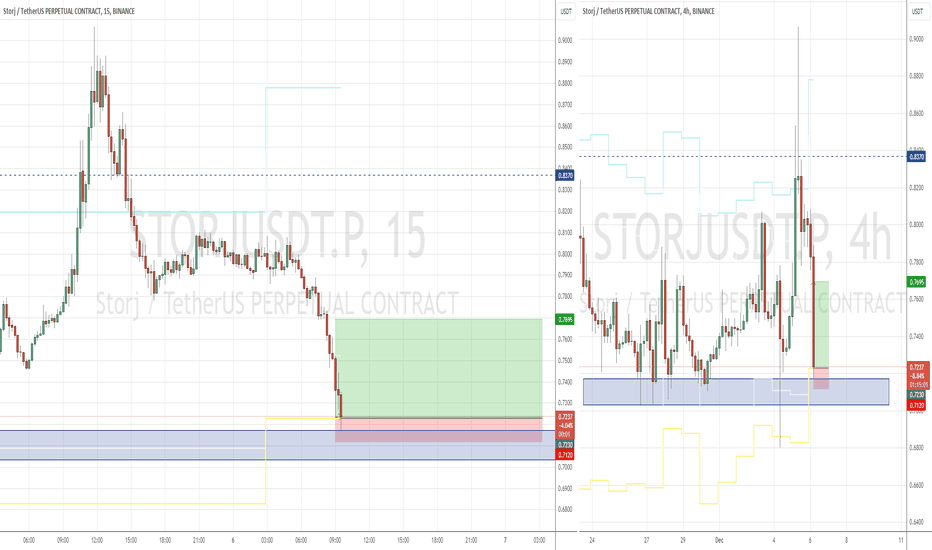Click the 0.9000 tick on 4h price axis

coord(917,39)
